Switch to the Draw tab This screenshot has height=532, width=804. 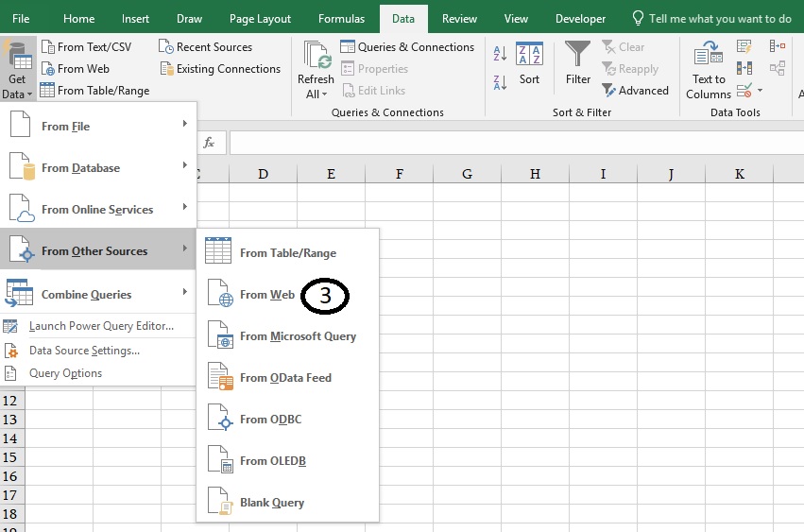pos(189,19)
